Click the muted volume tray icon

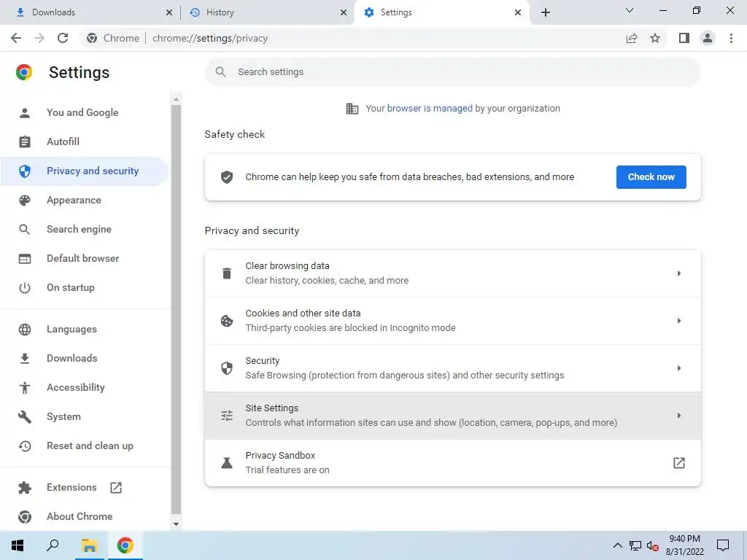coord(653,546)
